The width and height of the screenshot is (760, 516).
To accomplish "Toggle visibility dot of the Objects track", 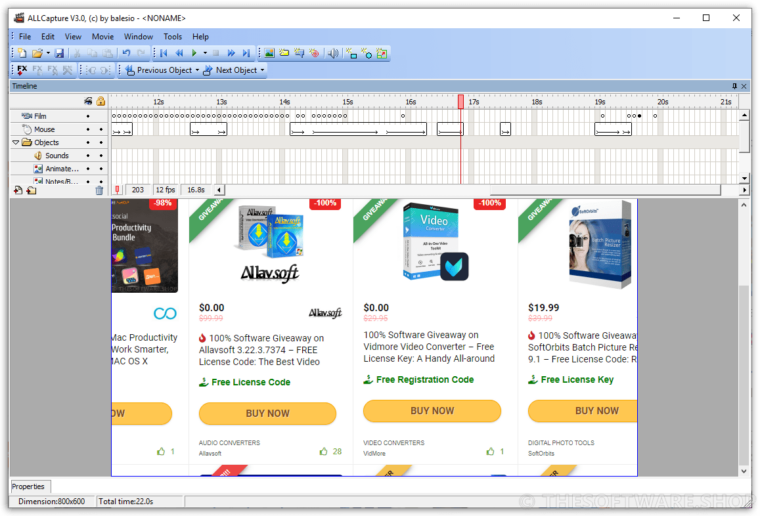I will (88, 142).
